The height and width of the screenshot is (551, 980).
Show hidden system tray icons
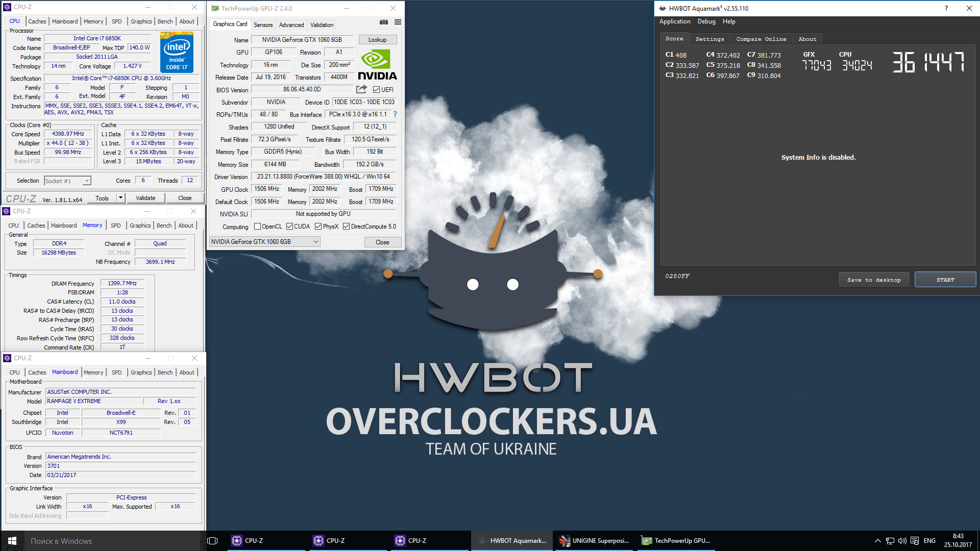[877, 541]
